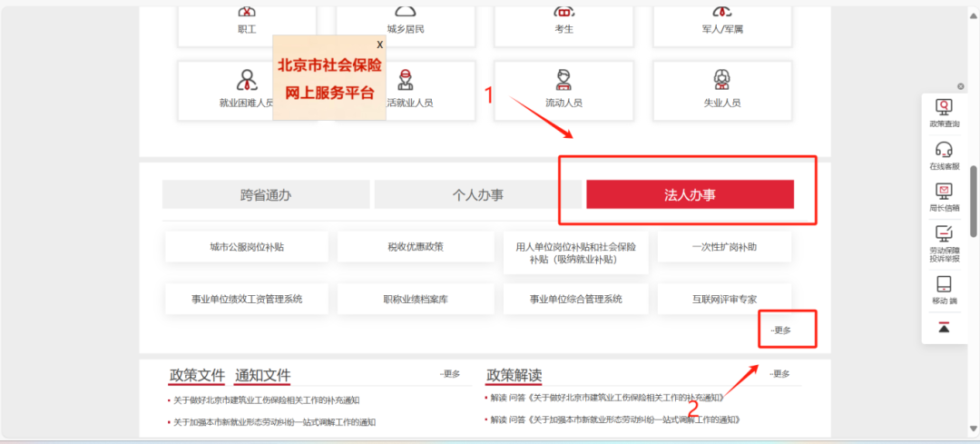Screen dimensions: 980x444
Task: Click the 政策解读 section heading
Action: 514,376
